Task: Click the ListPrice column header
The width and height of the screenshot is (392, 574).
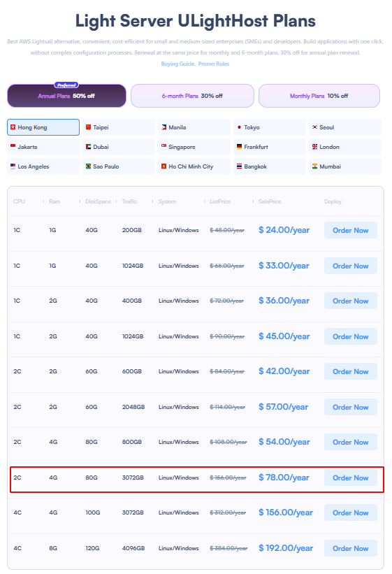Action: point(220,202)
